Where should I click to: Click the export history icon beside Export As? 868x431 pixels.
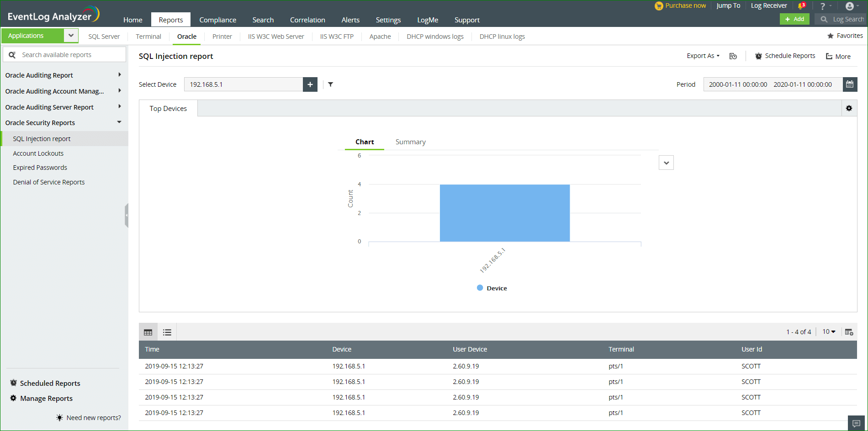[733, 56]
